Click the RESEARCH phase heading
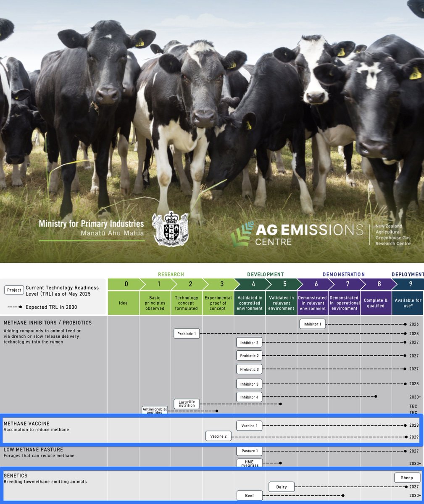Viewport: 424px width, 504px height. (171, 274)
